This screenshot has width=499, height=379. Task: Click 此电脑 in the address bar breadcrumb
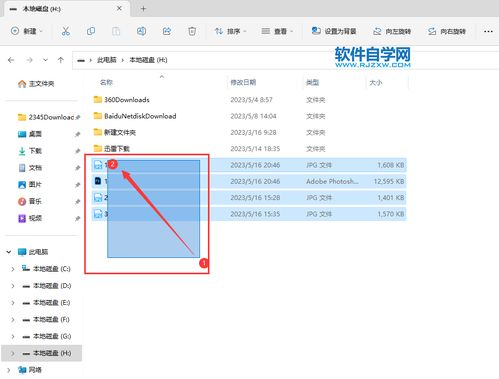pyautogui.click(x=107, y=60)
